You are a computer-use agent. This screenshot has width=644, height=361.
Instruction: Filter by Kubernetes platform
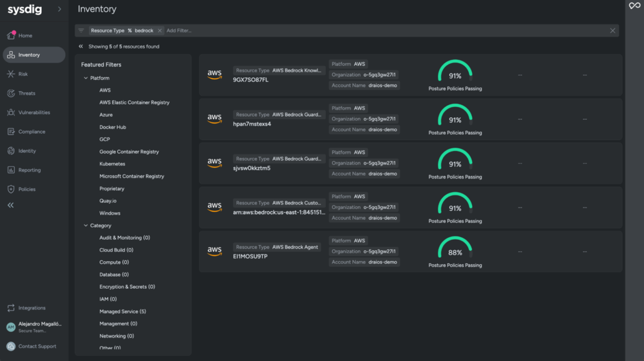pos(112,164)
